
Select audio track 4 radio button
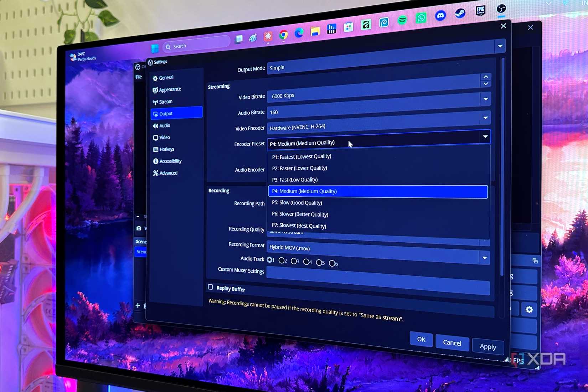306,262
